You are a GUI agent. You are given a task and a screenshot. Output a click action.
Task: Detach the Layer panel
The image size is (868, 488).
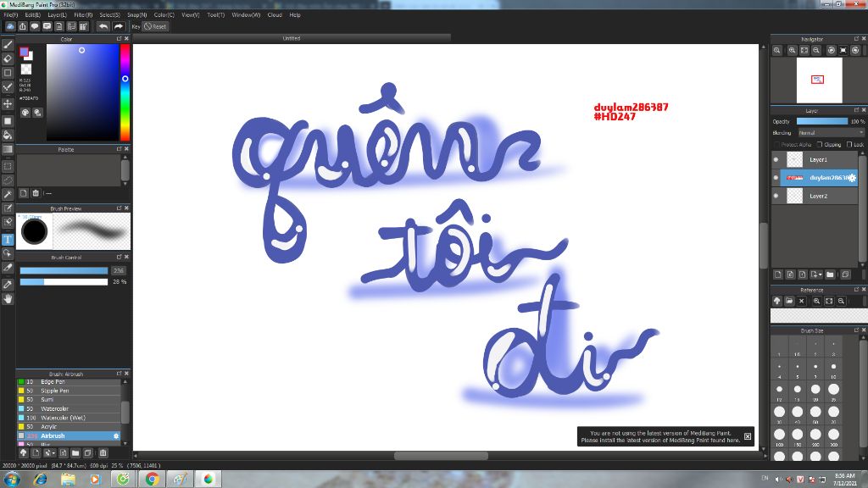tap(856, 111)
